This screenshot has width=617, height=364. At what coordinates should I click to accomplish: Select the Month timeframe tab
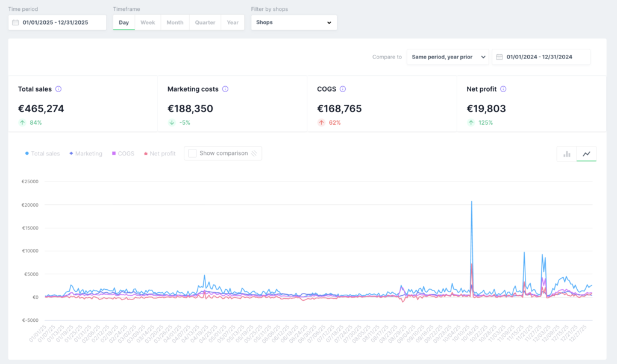175,22
